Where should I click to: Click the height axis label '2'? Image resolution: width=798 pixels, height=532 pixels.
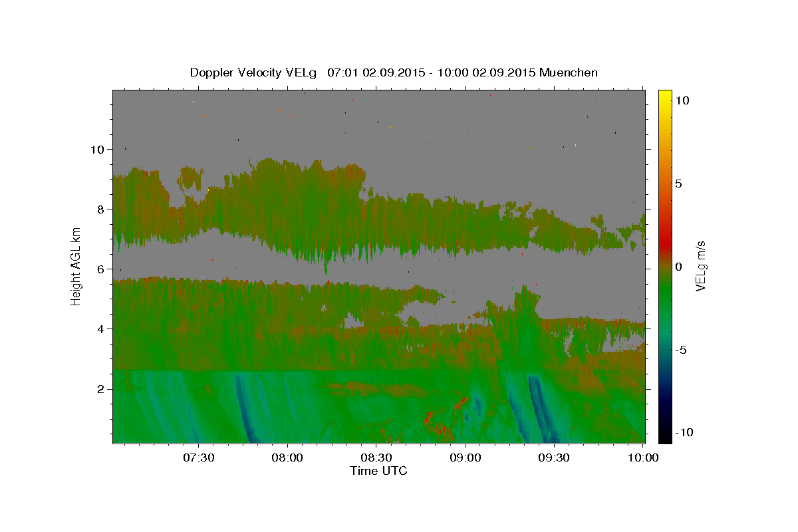pos(99,388)
